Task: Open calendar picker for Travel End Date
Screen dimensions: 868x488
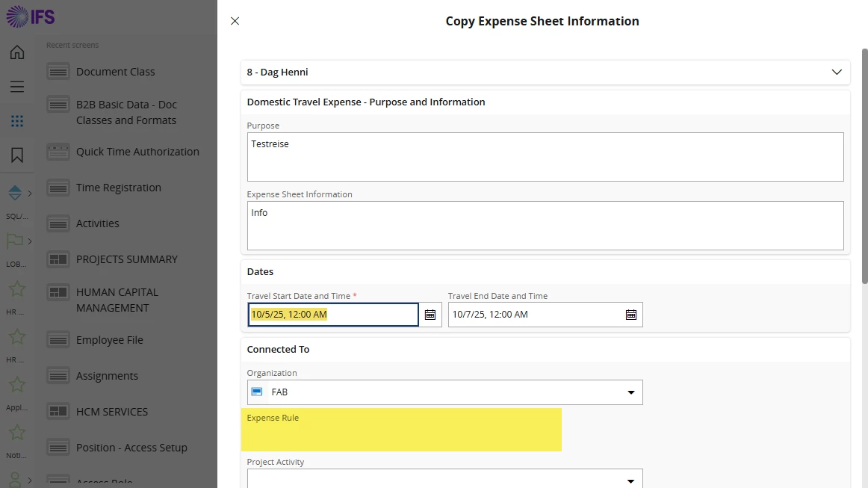Action: (x=631, y=315)
